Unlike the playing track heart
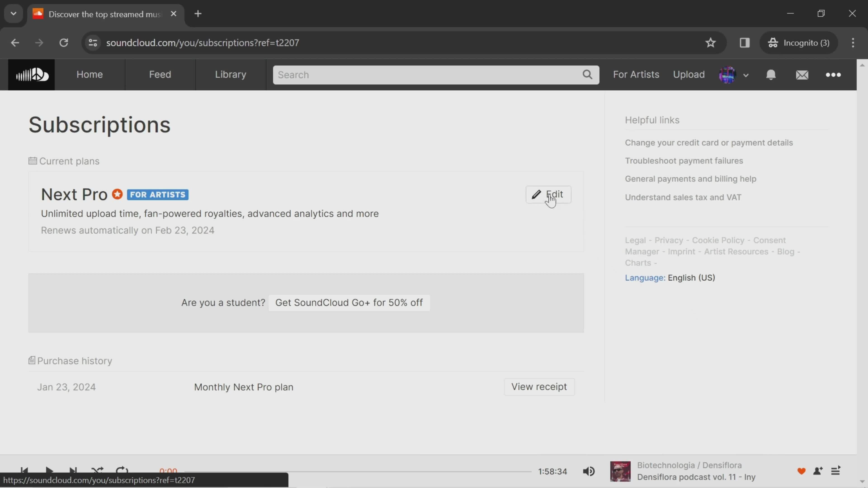Screen dimensions: 868x488 801,471
